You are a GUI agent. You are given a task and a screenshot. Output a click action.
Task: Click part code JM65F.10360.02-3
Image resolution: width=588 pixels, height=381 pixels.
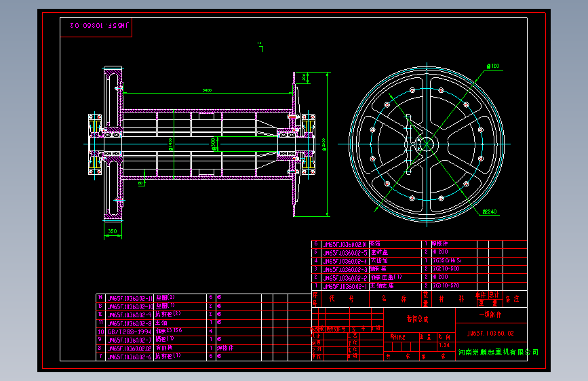pos(345,270)
